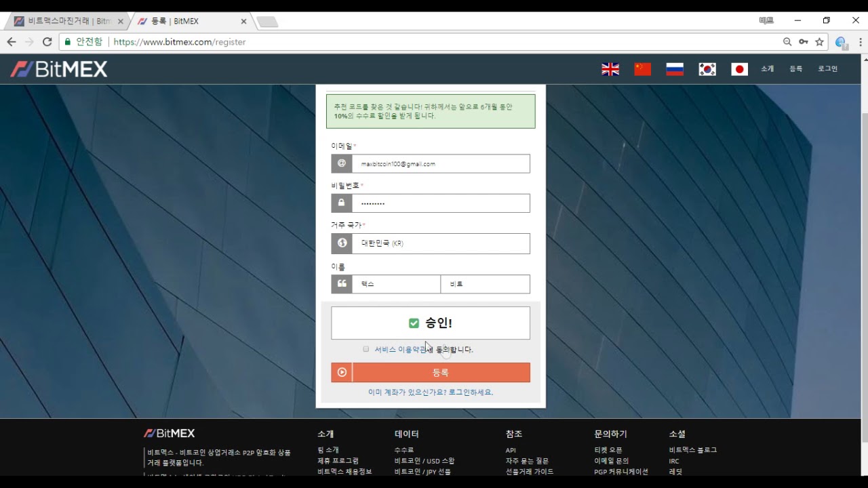Open country of residence dropdown 대한민국 (KR)
Screen dimensions: 868x488
click(441, 243)
